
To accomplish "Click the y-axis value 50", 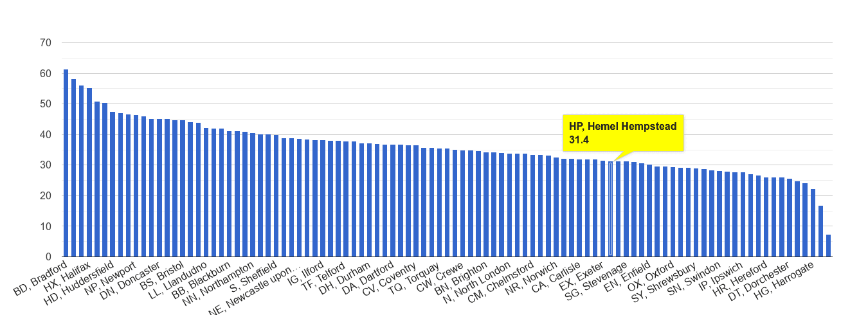I will [46, 104].
